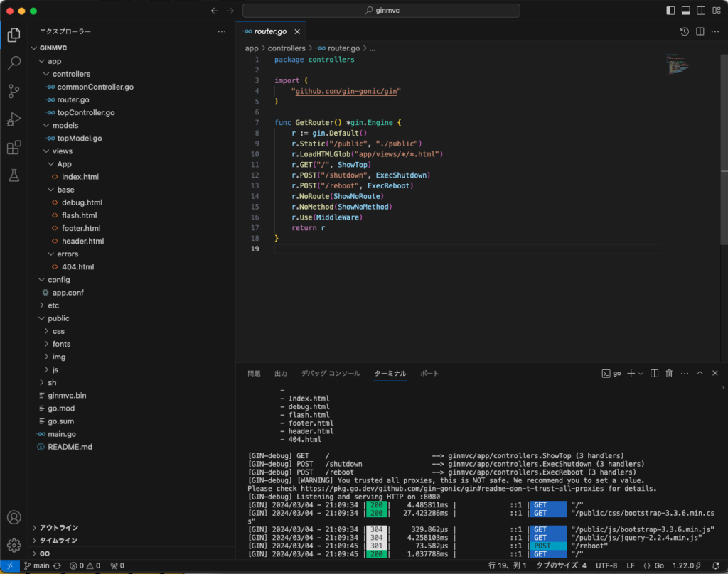The height and width of the screenshot is (574, 728).
Task: Split the terminal with the split icon
Action: tap(654, 373)
